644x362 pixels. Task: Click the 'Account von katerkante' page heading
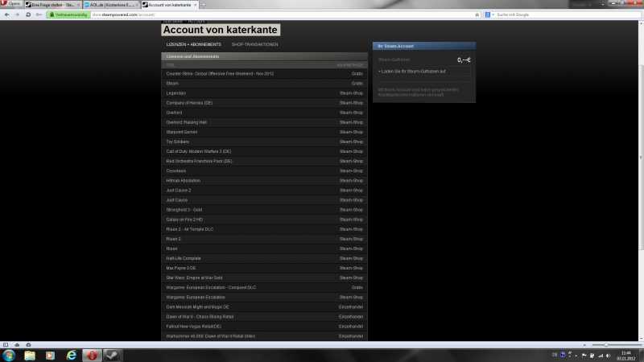(x=220, y=30)
